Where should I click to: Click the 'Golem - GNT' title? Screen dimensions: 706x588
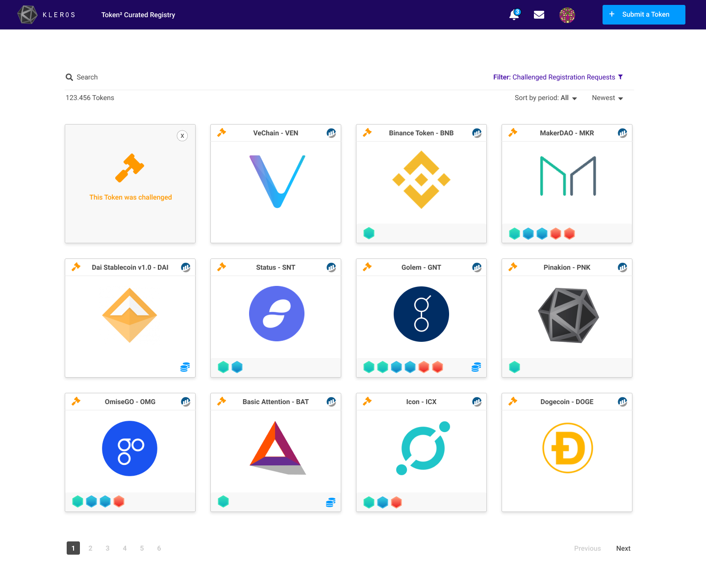(x=421, y=267)
